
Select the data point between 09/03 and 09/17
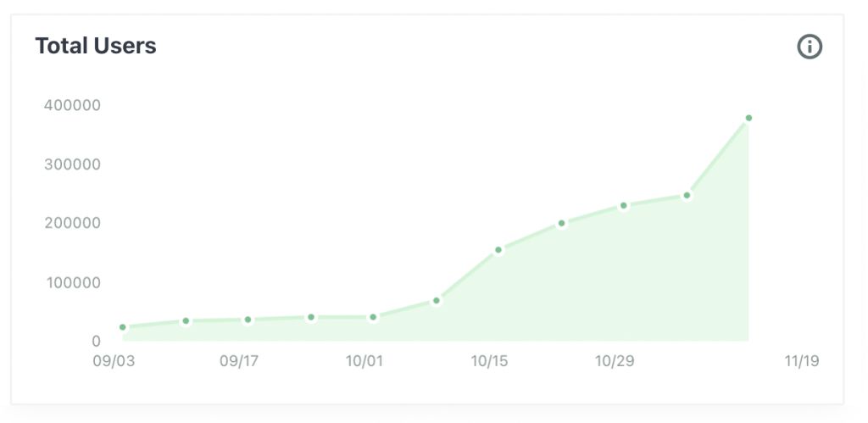186,321
